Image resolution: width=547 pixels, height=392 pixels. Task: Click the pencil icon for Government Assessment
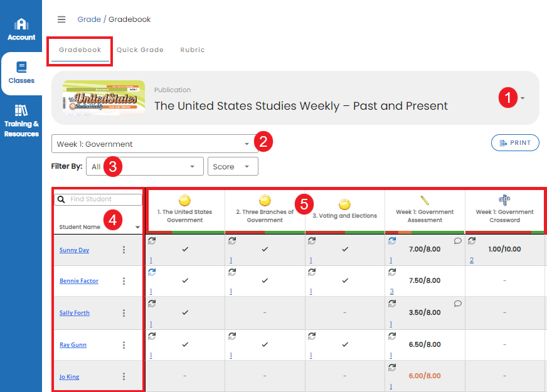point(425,200)
